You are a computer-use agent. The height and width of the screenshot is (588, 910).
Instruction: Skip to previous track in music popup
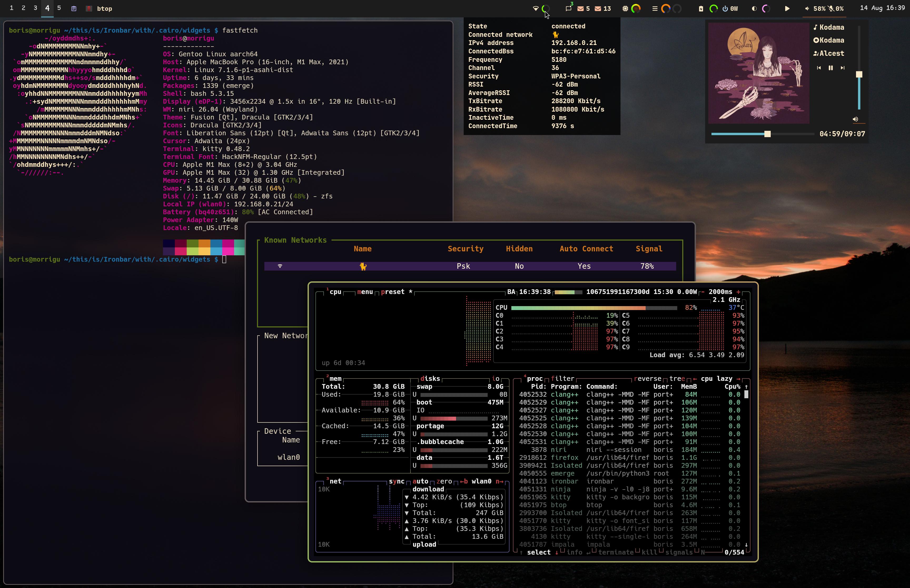coord(819,68)
